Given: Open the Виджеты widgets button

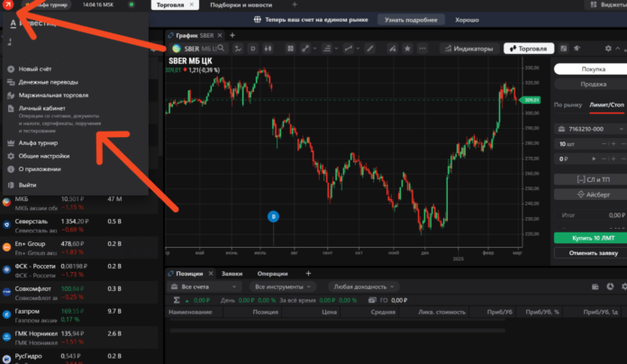Looking at the screenshot, I should point(609,5).
